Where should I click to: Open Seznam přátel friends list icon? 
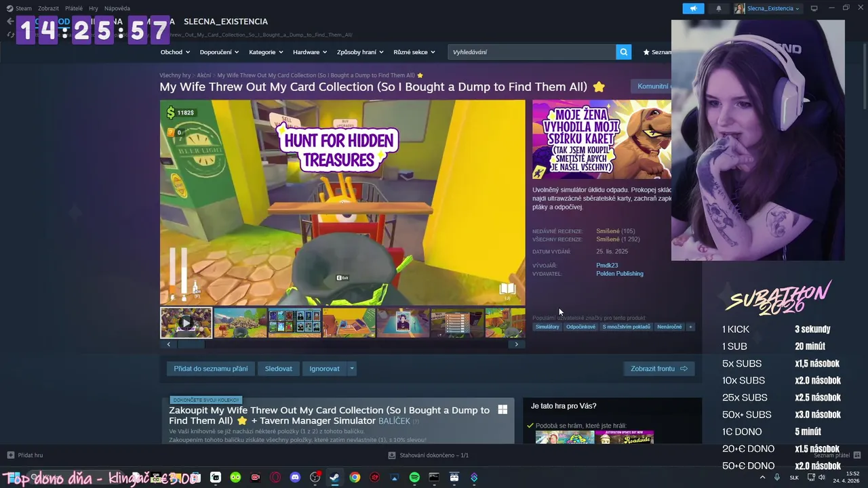click(x=856, y=455)
